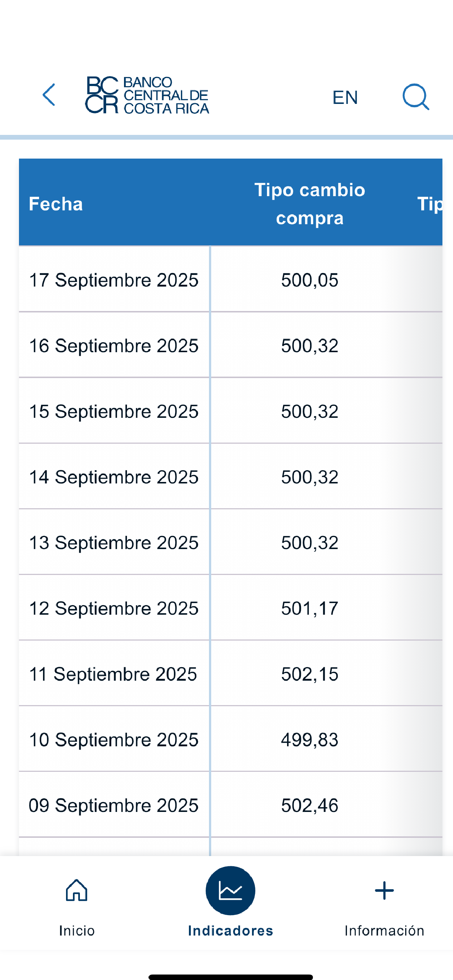Select the 500,05 exchange rate cell

pos(310,280)
